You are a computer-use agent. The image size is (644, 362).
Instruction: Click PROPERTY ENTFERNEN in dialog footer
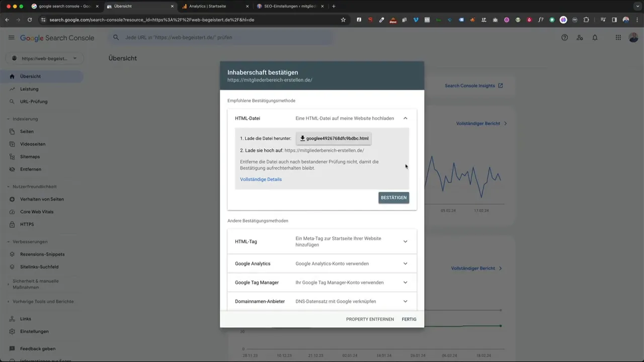(370, 319)
